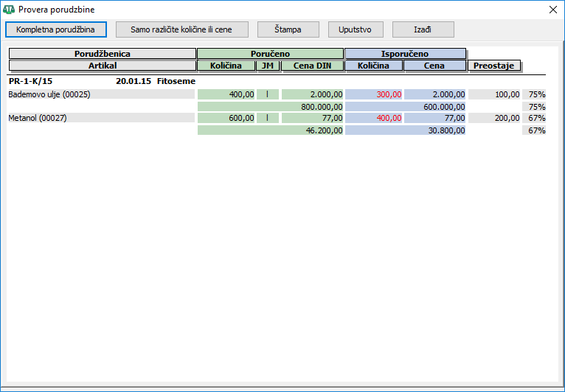
Task: Select Samo različite količine ili cene
Action: click(x=182, y=29)
